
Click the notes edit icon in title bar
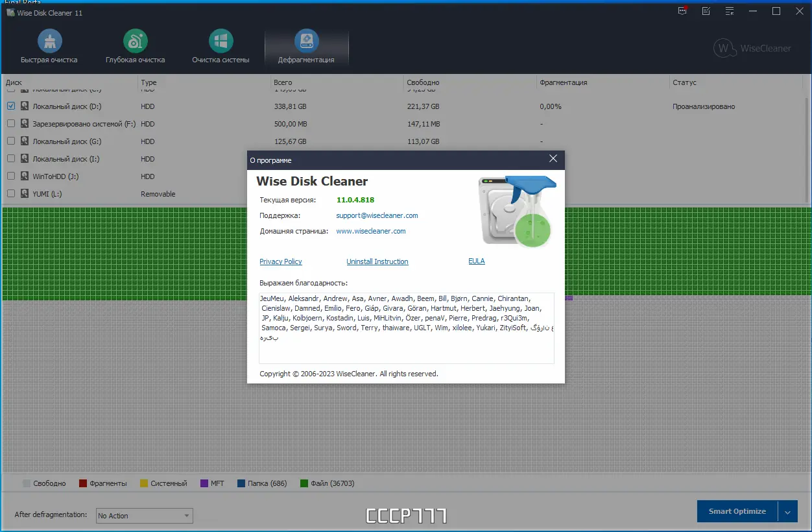(x=706, y=11)
